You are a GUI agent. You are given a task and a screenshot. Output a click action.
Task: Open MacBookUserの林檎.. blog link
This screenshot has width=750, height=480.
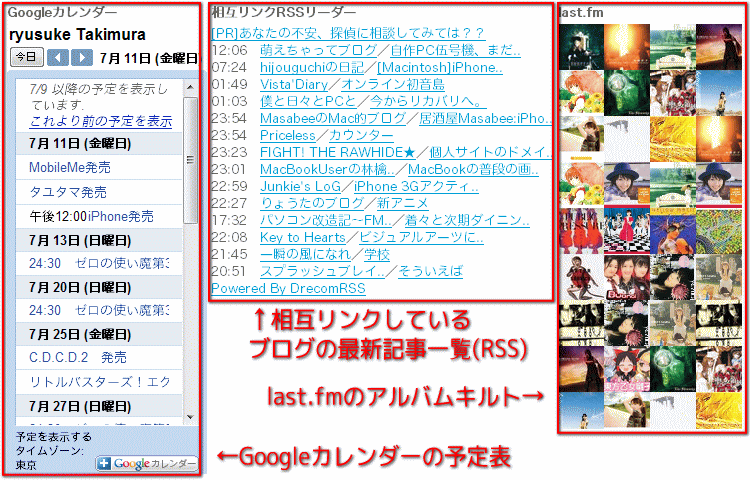328,170
